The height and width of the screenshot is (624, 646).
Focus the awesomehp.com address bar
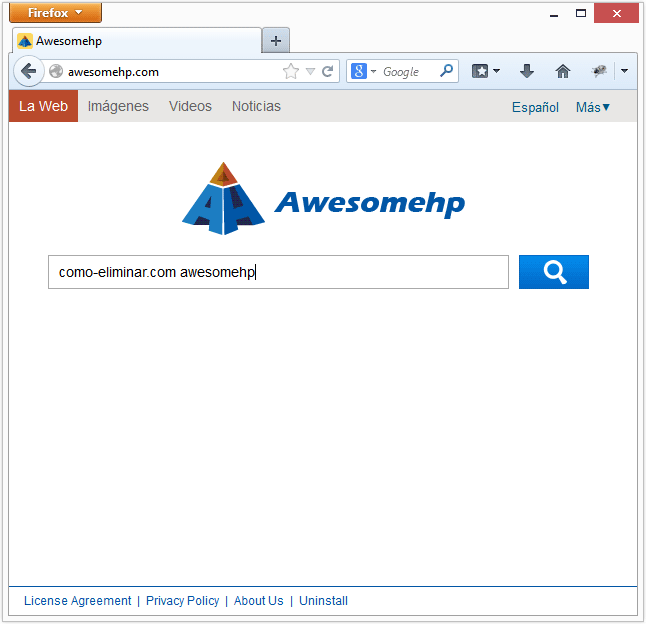[x=173, y=72]
